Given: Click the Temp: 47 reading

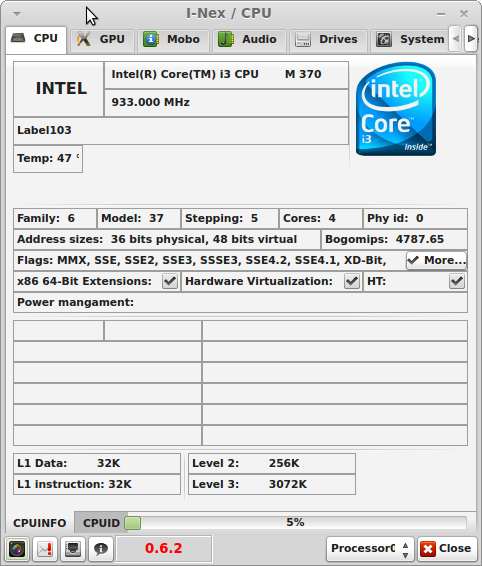Looking at the screenshot, I should pos(48,159).
